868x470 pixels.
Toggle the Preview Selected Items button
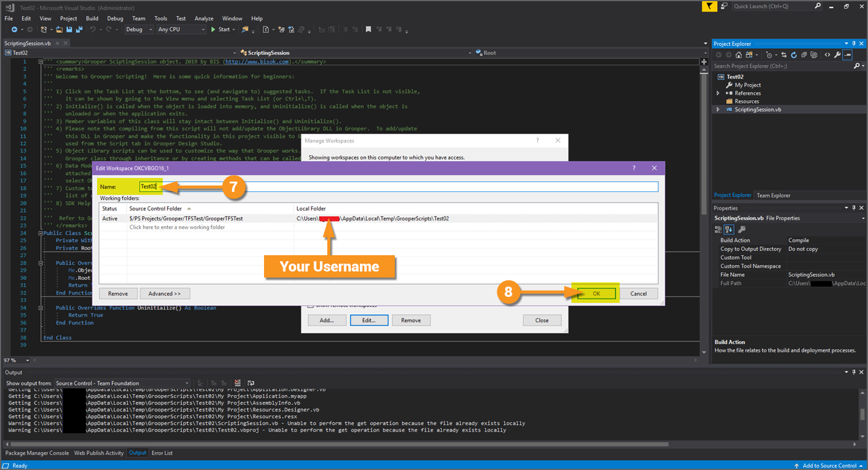[x=848, y=55]
